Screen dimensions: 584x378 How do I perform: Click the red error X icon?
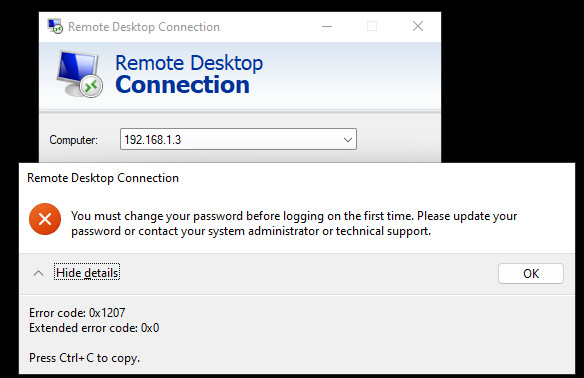point(45,219)
